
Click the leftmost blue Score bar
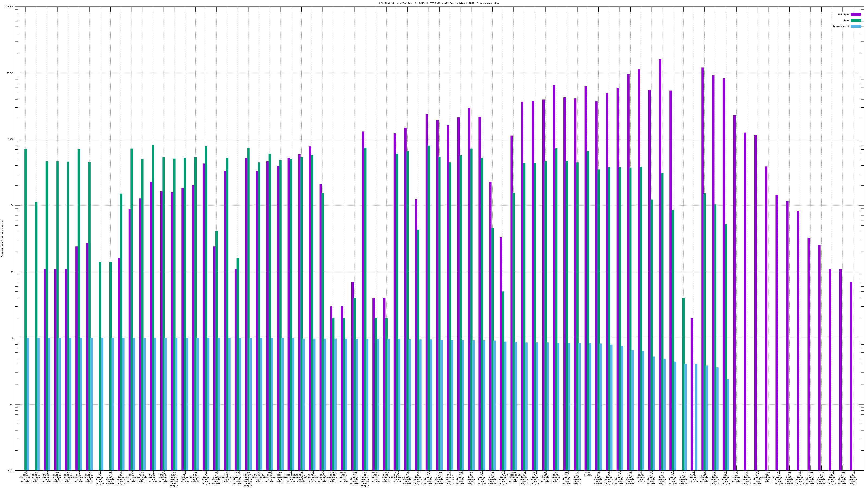[x=28, y=404]
